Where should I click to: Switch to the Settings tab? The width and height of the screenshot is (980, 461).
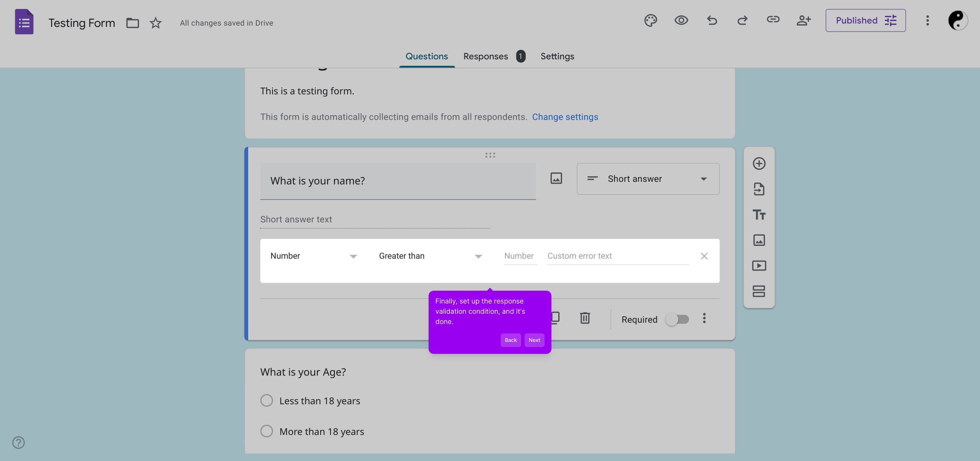click(x=557, y=56)
